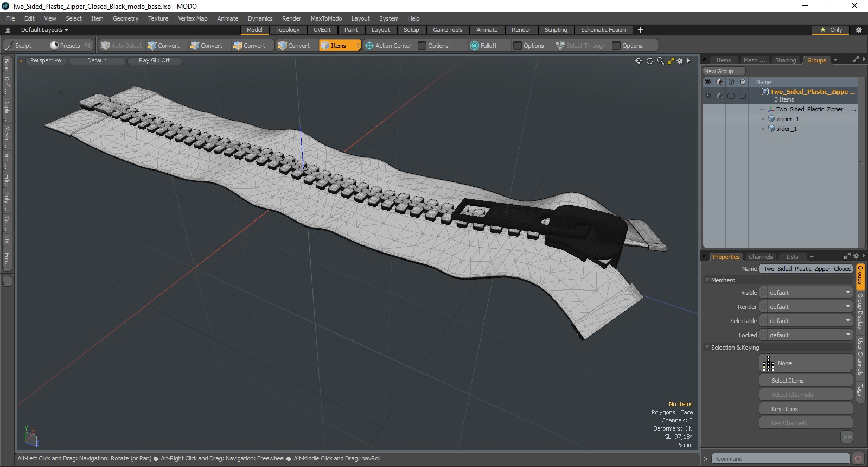
Task: Click the command record round button
Action: (x=858, y=459)
